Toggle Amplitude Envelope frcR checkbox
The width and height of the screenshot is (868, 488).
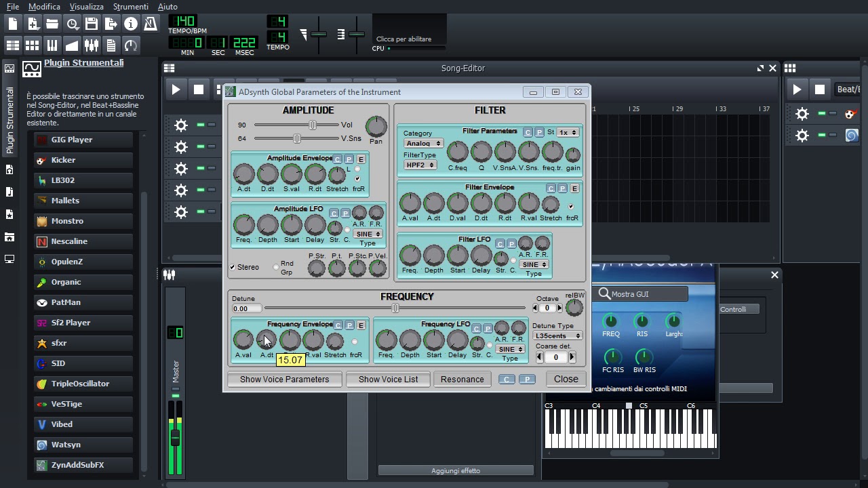tap(357, 179)
